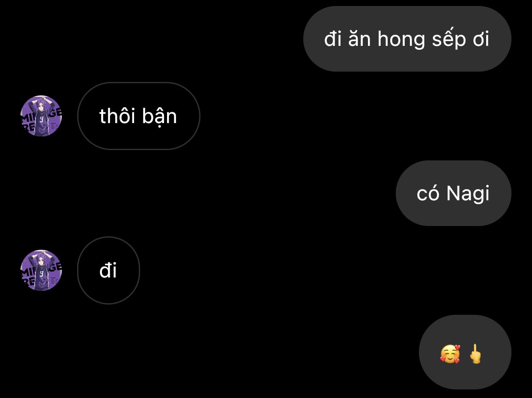The height and width of the screenshot is (398, 532).
Task: Select the "thôi bận" received message bubble
Action: pyautogui.click(x=138, y=116)
